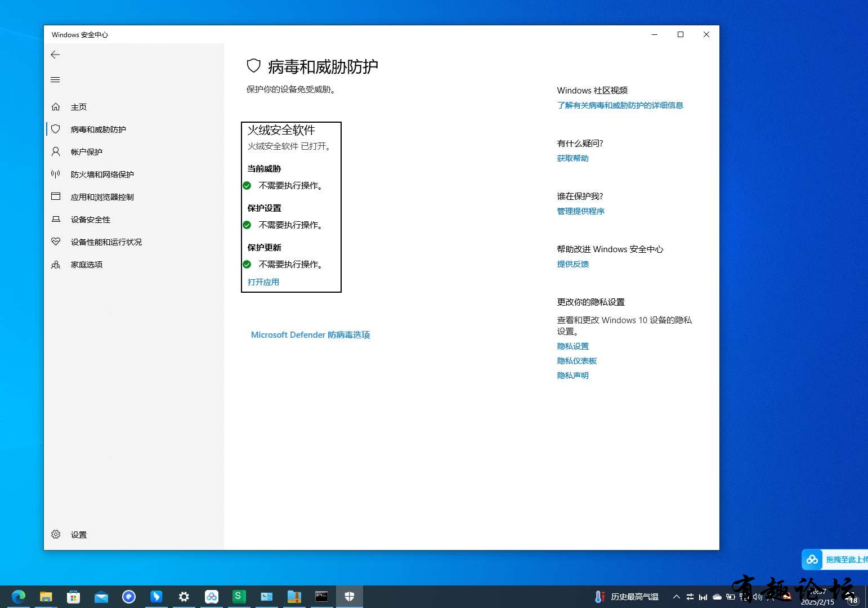
Task: Click the gear icon beside 设置
Action: coord(56,534)
